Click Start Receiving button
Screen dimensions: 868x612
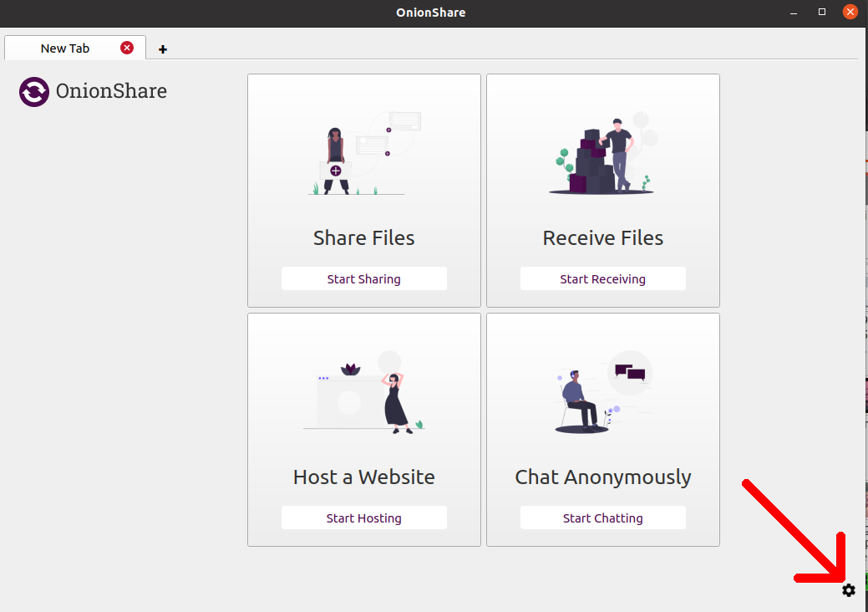603,278
